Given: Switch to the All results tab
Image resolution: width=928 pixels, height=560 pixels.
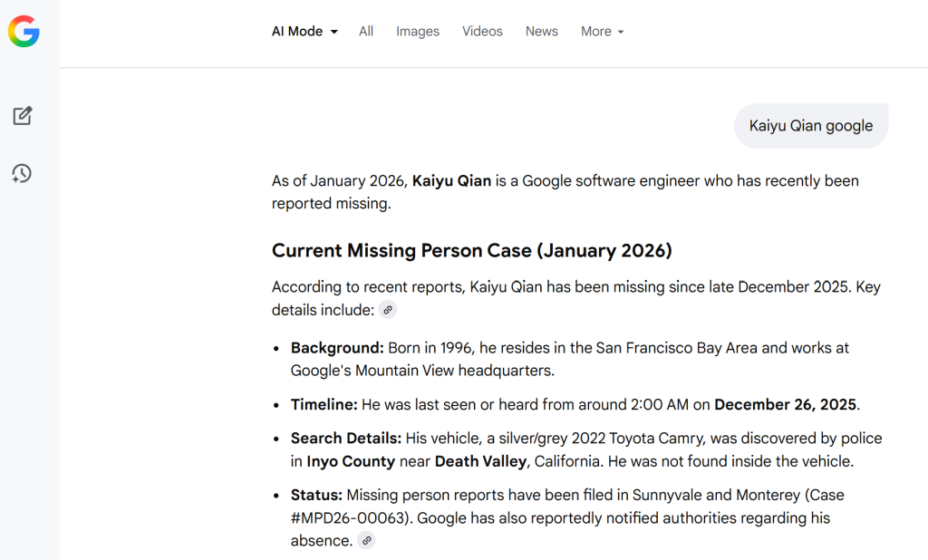Looking at the screenshot, I should click(x=366, y=31).
